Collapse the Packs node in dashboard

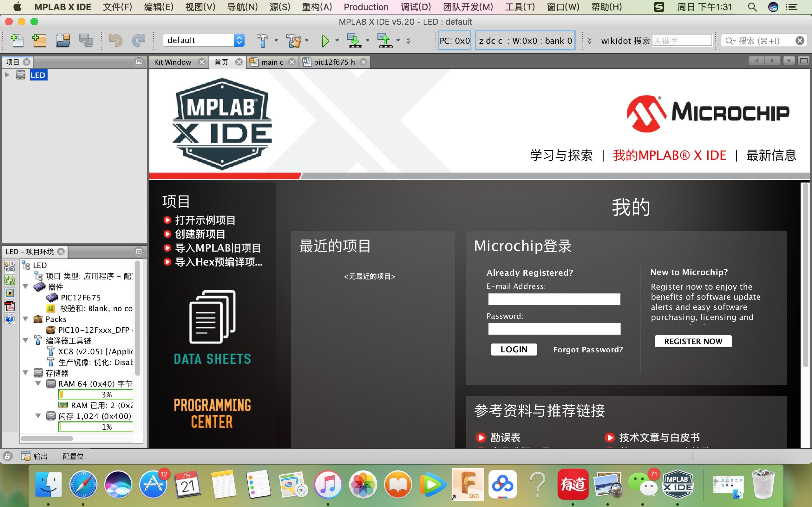[x=25, y=319]
